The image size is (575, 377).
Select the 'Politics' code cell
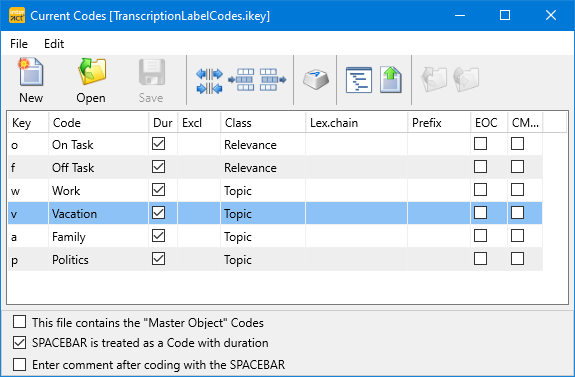point(99,259)
